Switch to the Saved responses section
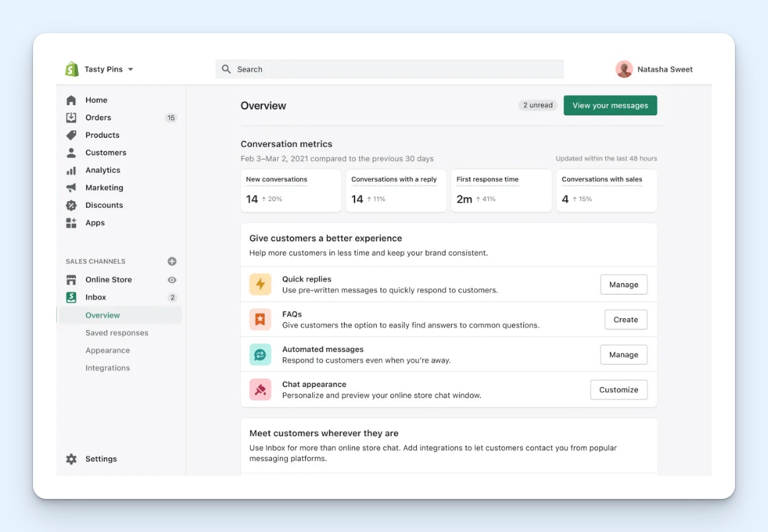The image size is (768, 532). pos(116,333)
